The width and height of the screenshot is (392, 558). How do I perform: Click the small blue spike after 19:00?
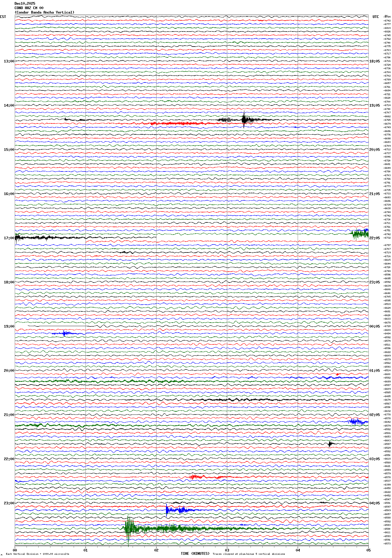point(64,334)
